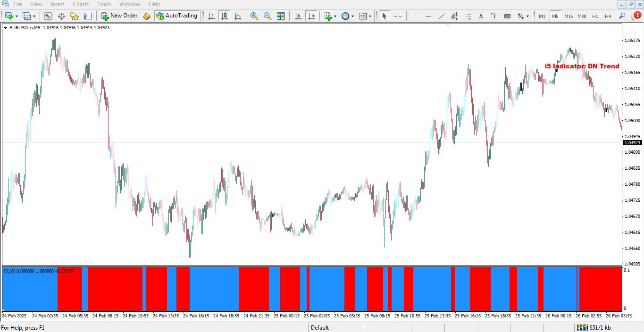Toggle chart auto scroll
This screenshot has width=644, height=332.
click(298, 16)
